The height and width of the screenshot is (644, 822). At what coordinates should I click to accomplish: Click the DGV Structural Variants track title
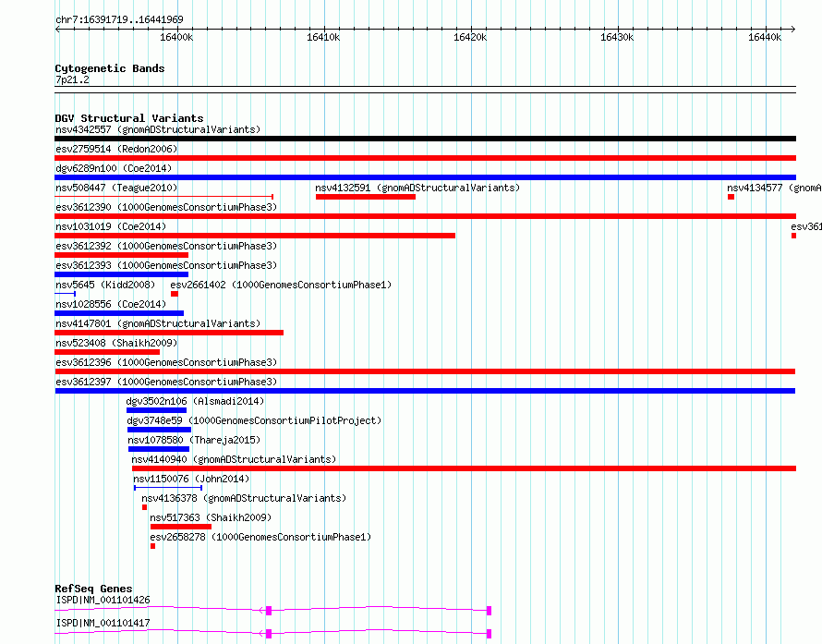[129, 118]
